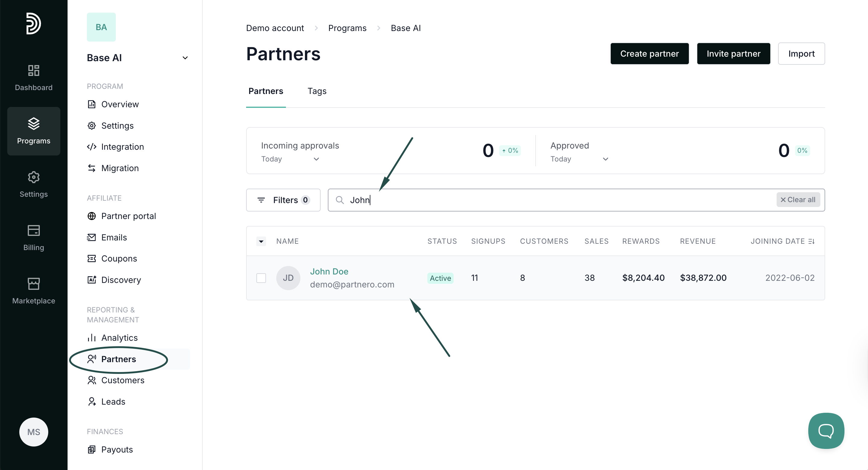Click the joining date sort icon
This screenshot has height=470, width=868.
[x=811, y=241]
